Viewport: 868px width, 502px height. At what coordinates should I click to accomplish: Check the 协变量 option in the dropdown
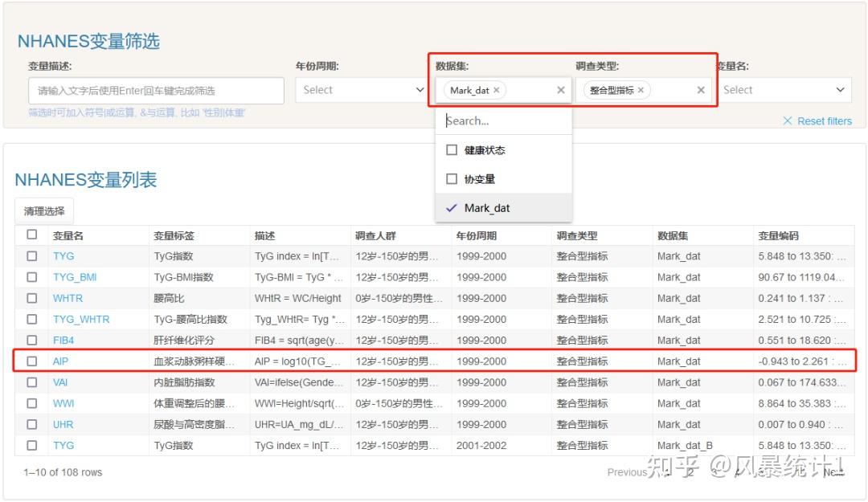[451, 178]
